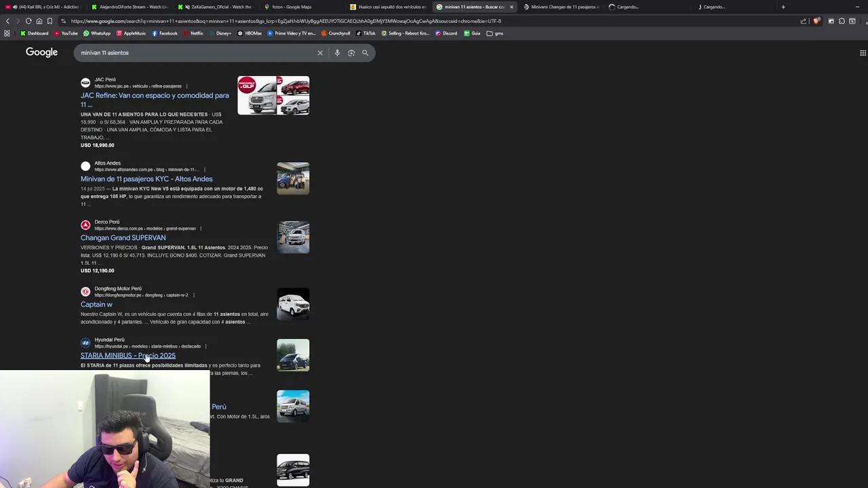Open the Netflix bookmark
The image size is (868, 488).
coord(193,33)
